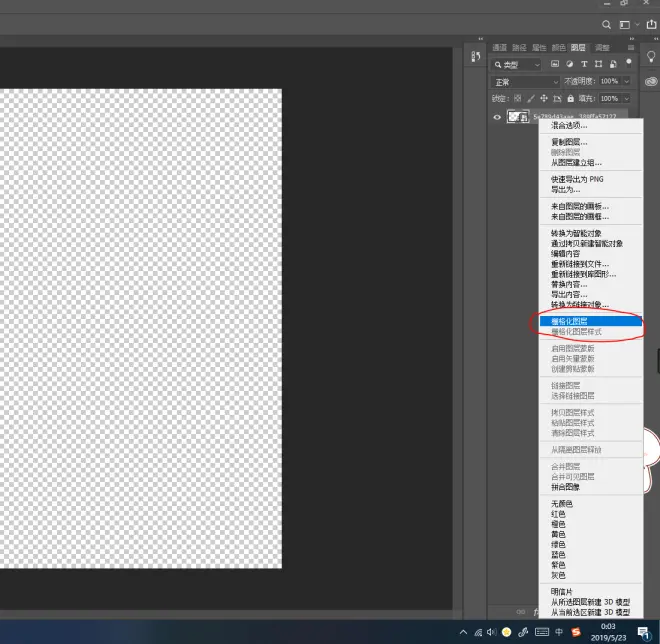Screen dimensions: 660x644
Task: Set layer color label to 蓝色
Action: (591, 555)
